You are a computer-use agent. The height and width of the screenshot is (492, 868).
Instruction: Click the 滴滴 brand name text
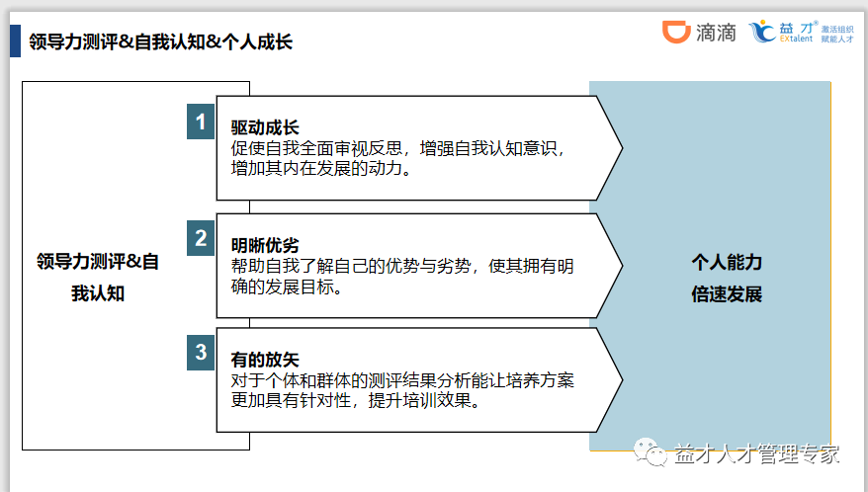coord(716,33)
